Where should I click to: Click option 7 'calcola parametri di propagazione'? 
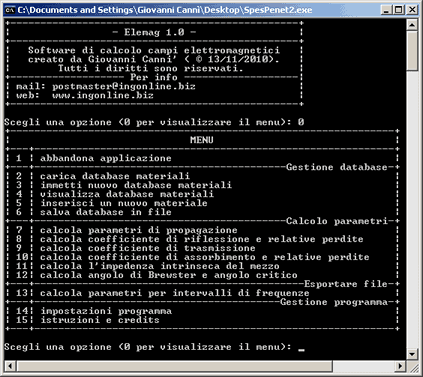click(x=139, y=230)
